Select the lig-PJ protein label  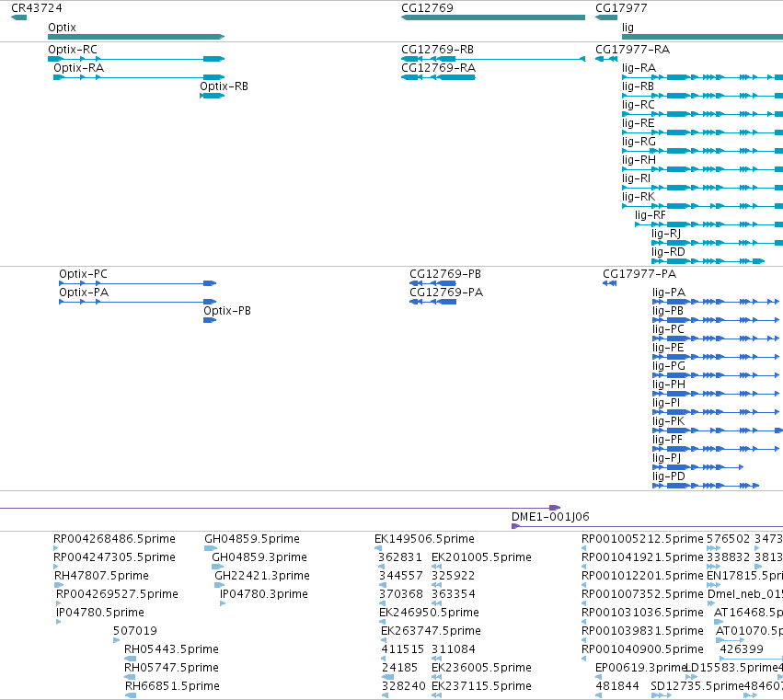[666, 458]
